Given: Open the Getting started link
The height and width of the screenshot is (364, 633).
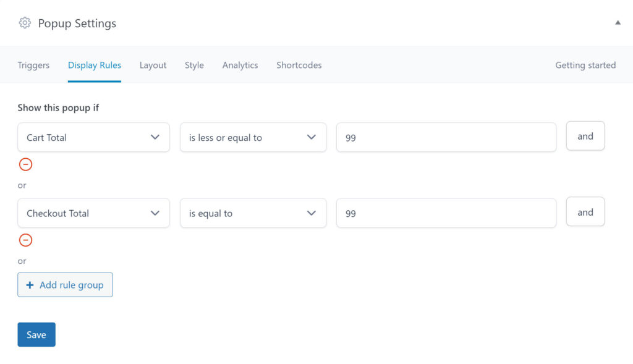Looking at the screenshot, I should click(585, 65).
